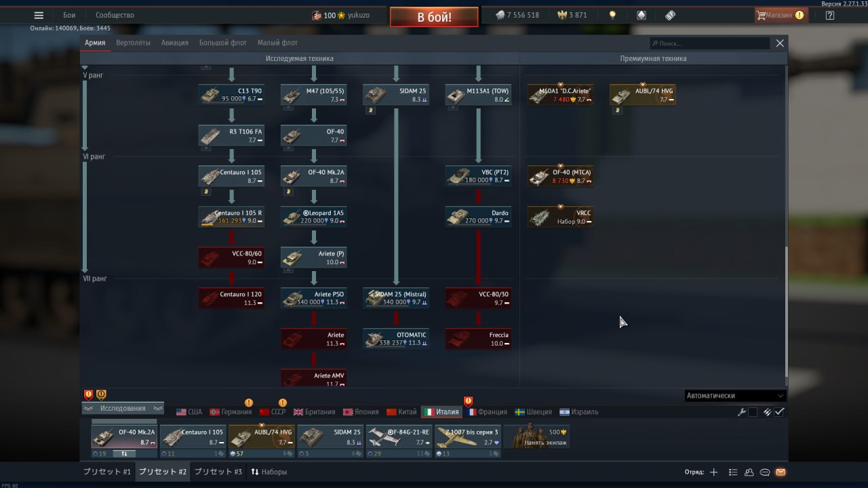Select Япония nation

pyautogui.click(x=361, y=412)
